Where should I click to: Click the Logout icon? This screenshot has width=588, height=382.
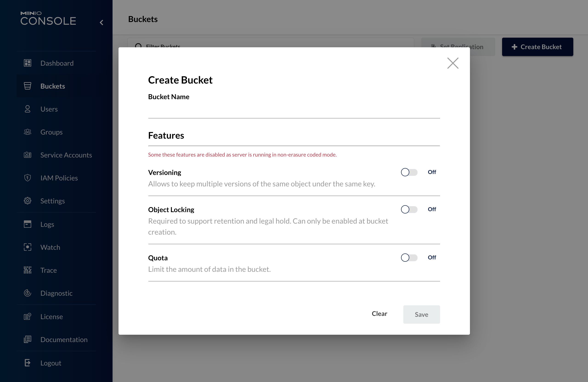pyautogui.click(x=27, y=363)
